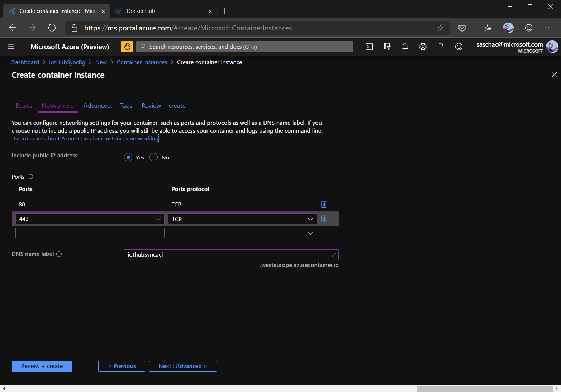Open the Help question mark menu
This screenshot has width=561, height=392.
point(441,47)
